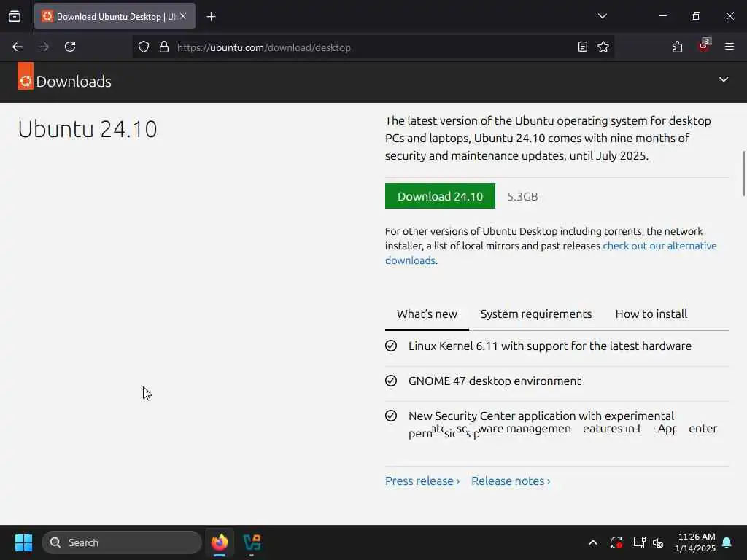
Task: Restore down the Firefox window
Action: (x=697, y=16)
